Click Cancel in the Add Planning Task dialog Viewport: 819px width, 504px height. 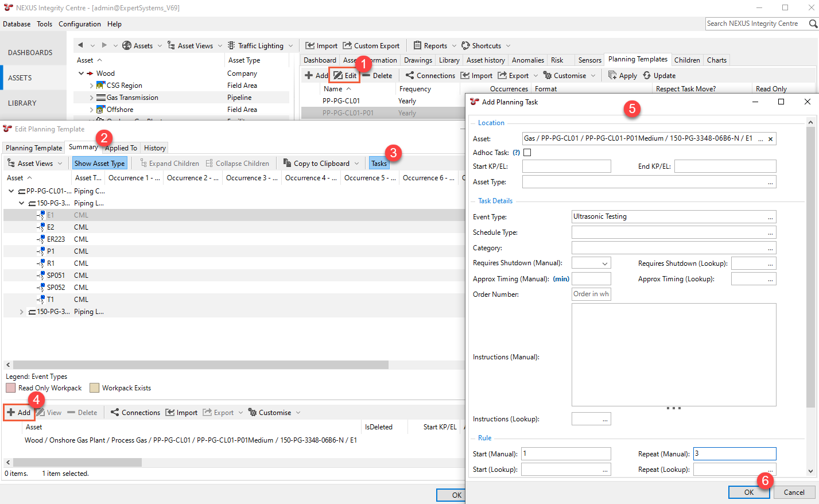coord(794,492)
